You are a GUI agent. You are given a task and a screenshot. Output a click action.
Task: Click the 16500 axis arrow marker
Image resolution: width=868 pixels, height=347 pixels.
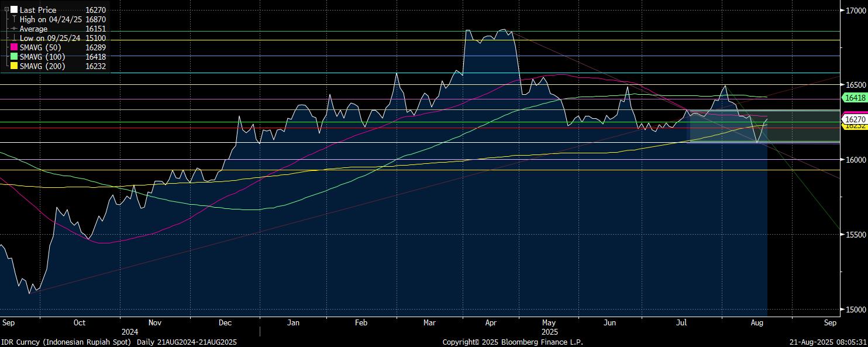(842, 84)
